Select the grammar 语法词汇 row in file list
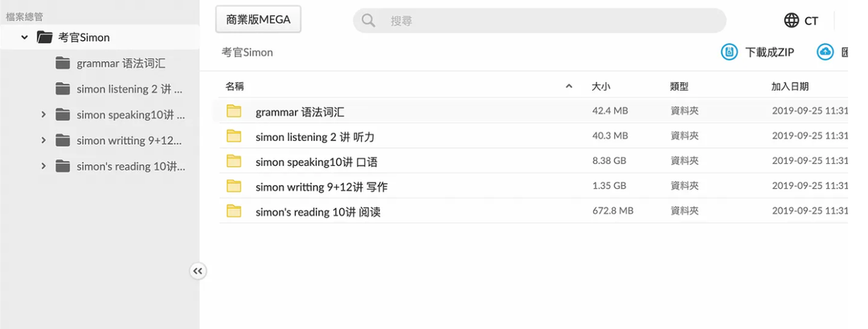The image size is (868, 329). (x=533, y=111)
